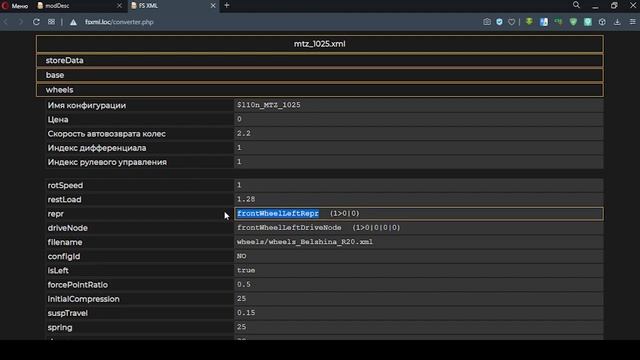The height and width of the screenshot is (360, 640).
Task: Click the green arrows extension icon
Action: click(x=529, y=22)
